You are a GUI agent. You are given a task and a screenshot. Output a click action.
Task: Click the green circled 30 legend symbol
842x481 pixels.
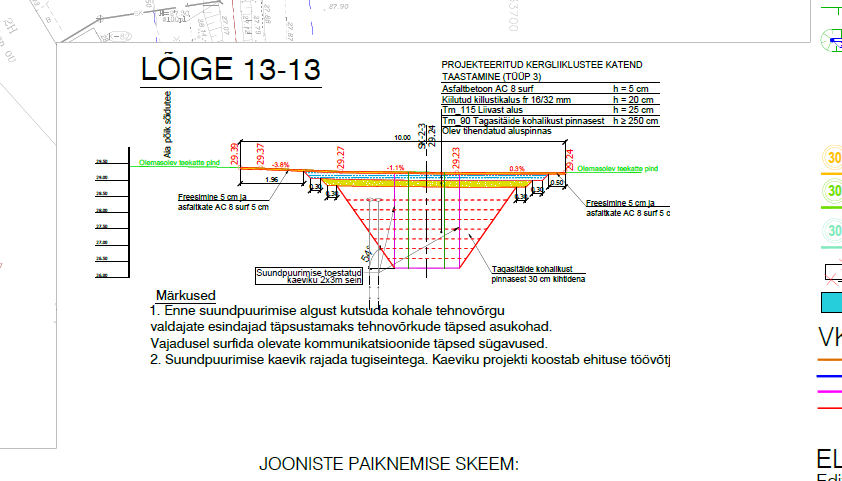(832, 192)
